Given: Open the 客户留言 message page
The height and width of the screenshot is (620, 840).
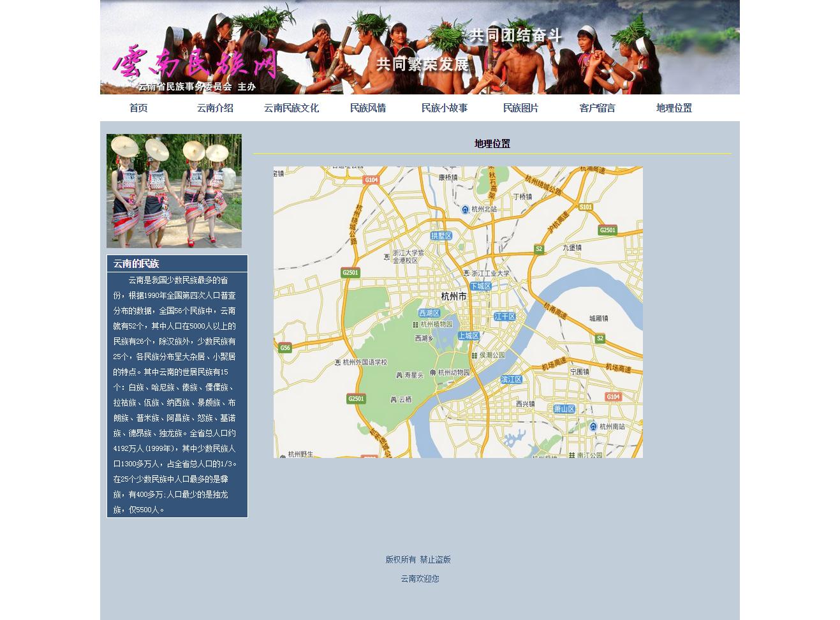Looking at the screenshot, I should pos(598,108).
